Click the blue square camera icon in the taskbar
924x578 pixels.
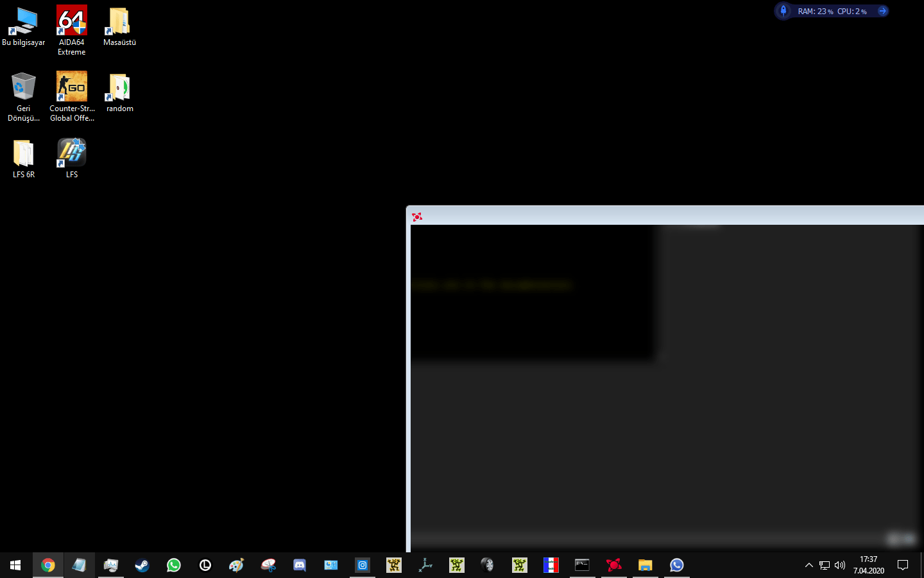coord(363,565)
